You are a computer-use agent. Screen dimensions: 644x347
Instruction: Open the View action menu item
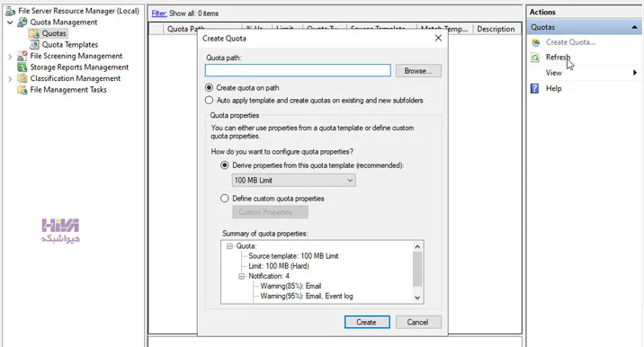pos(554,73)
